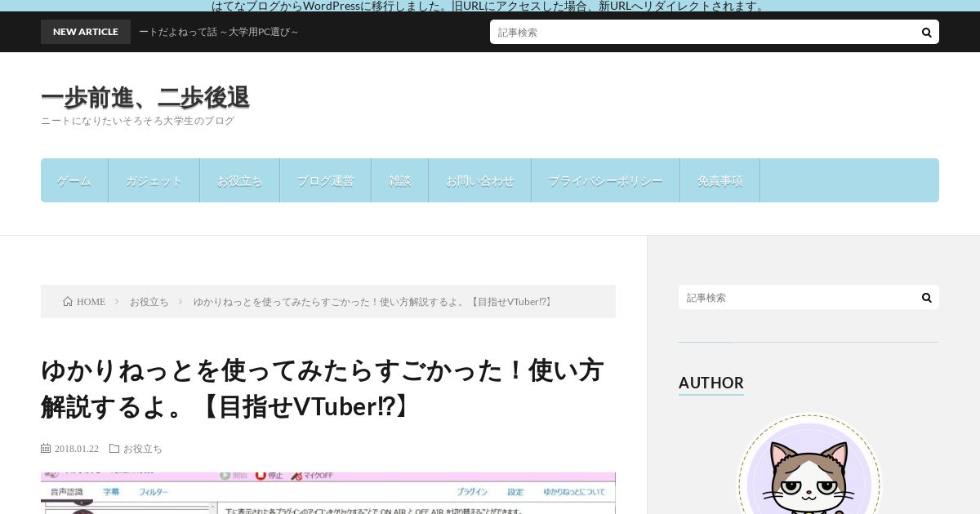
Task: Open the 雑談 menu item
Action: point(400,180)
